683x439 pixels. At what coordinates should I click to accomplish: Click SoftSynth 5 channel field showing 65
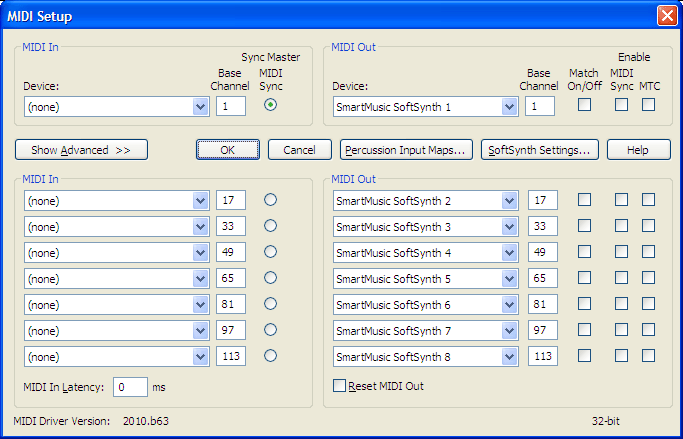(x=543, y=278)
